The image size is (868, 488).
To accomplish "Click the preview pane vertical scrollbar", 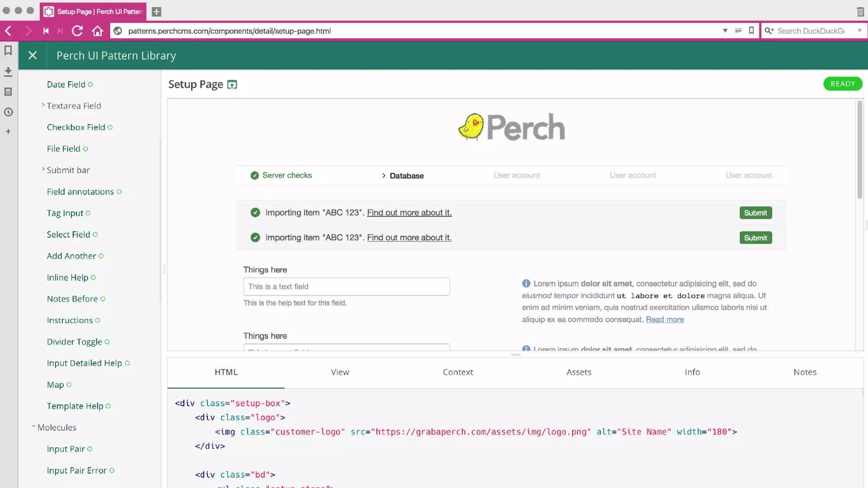I will (860, 150).
